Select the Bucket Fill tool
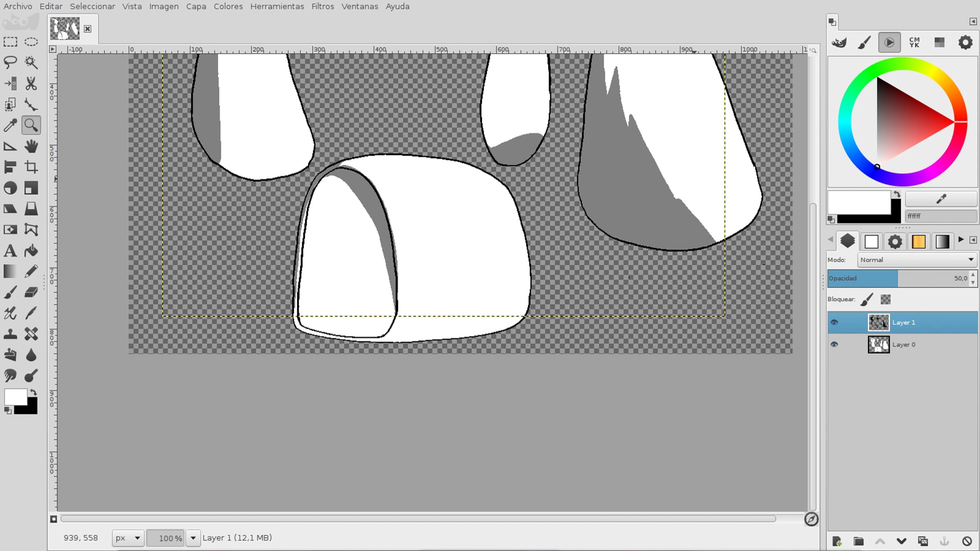 pos(31,250)
